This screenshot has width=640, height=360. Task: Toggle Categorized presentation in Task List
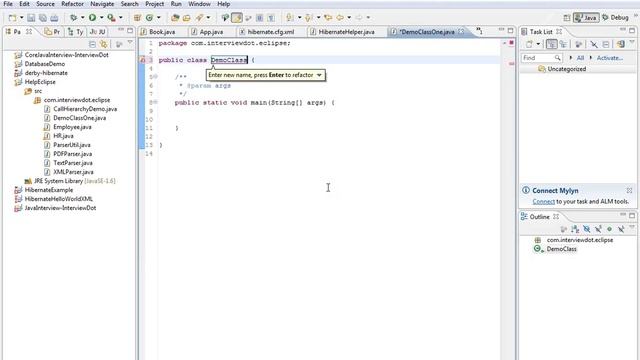tap(551, 44)
